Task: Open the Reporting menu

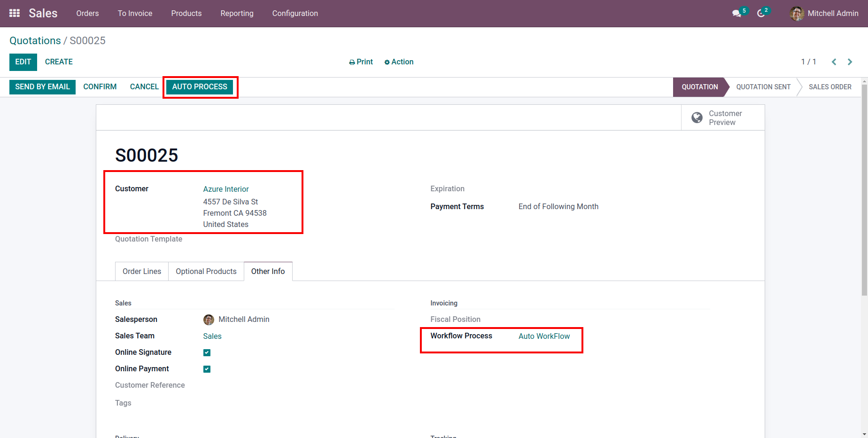Action: click(237, 14)
